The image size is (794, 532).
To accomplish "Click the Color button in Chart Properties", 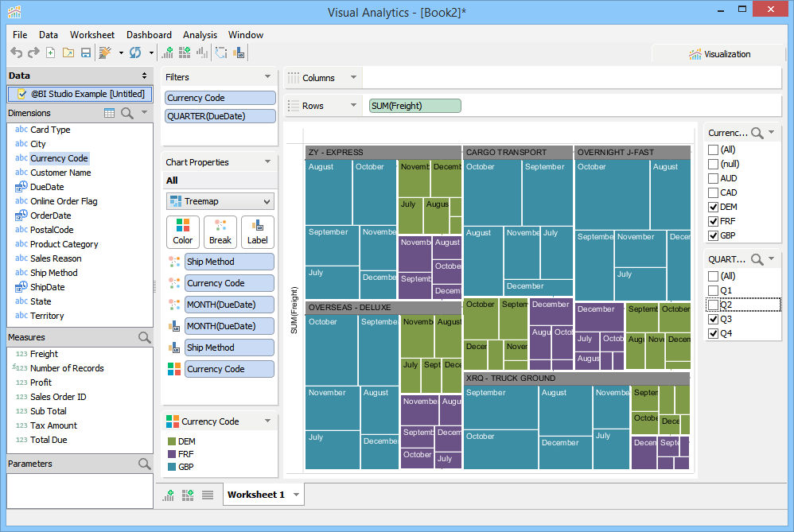I will (x=183, y=232).
